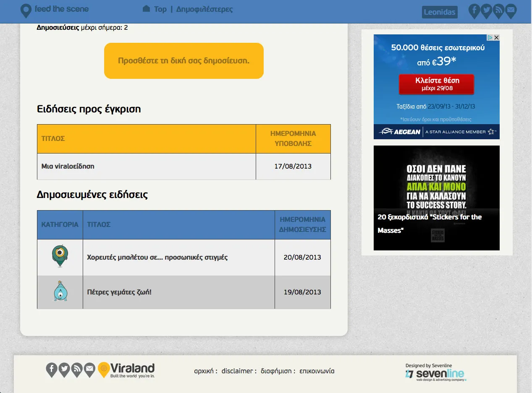Go to the Top menu item

(160, 9)
